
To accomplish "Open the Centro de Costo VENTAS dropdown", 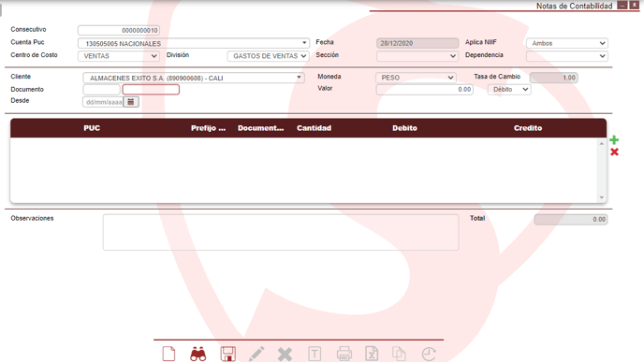I will coord(119,56).
